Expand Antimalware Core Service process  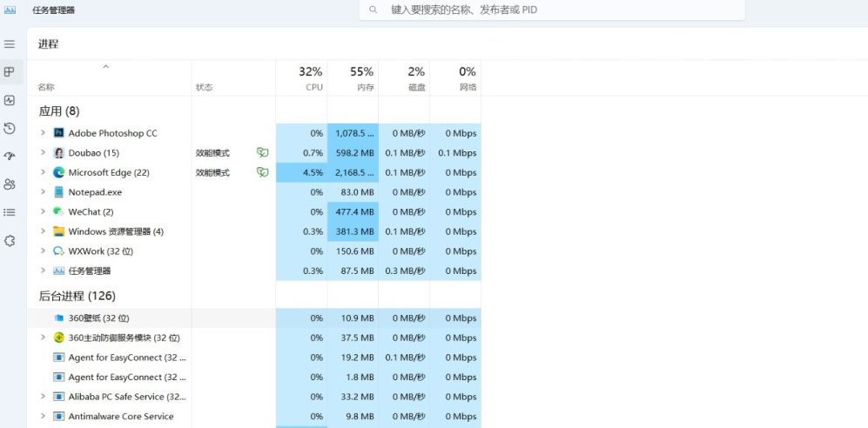click(43, 417)
